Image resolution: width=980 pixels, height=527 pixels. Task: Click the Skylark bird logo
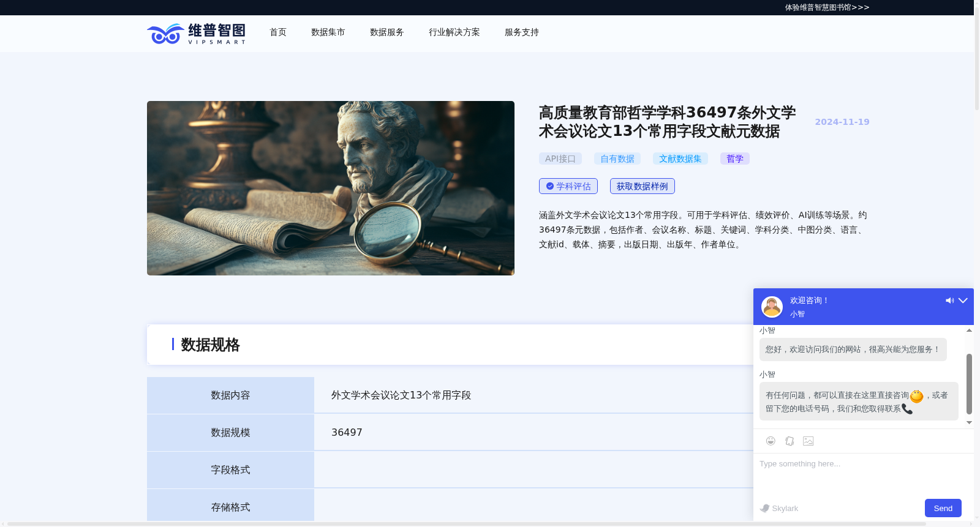click(x=765, y=508)
